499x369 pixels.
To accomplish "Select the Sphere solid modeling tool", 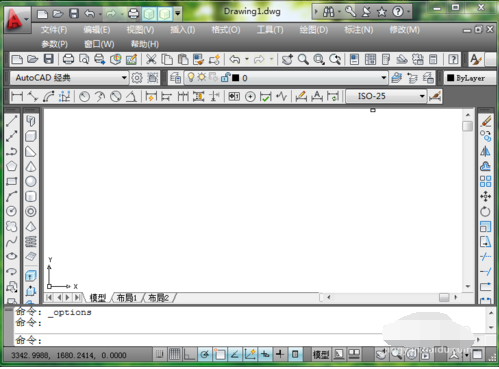I will (x=31, y=181).
